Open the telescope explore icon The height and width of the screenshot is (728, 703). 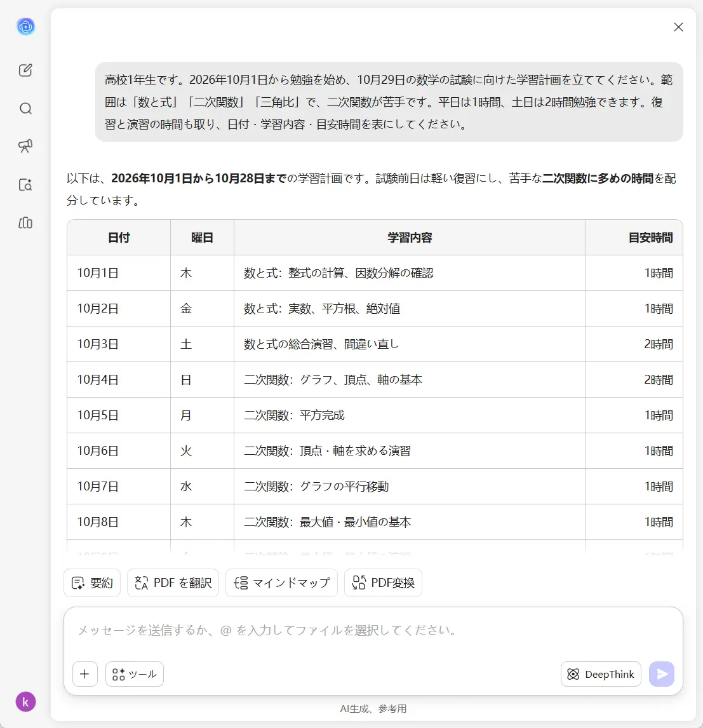pyautogui.click(x=25, y=146)
